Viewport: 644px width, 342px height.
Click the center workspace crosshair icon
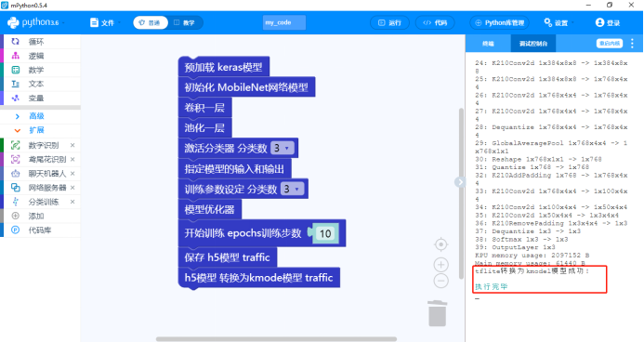coord(440,244)
